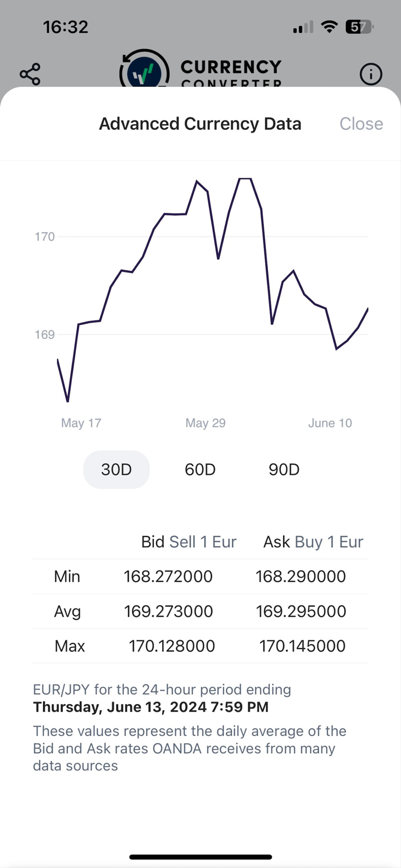Open the info circle icon
Viewport: 401px width, 868px height.
pyautogui.click(x=371, y=74)
